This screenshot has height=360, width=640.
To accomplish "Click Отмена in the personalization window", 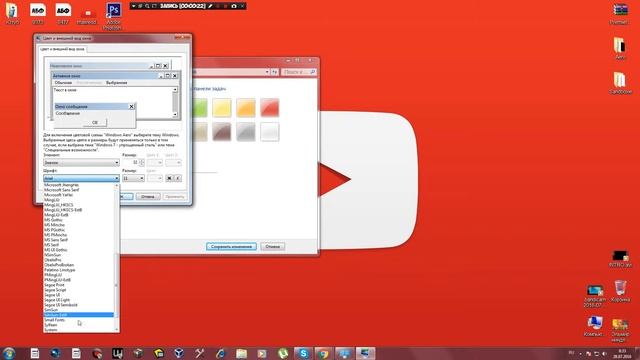I will (273, 247).
